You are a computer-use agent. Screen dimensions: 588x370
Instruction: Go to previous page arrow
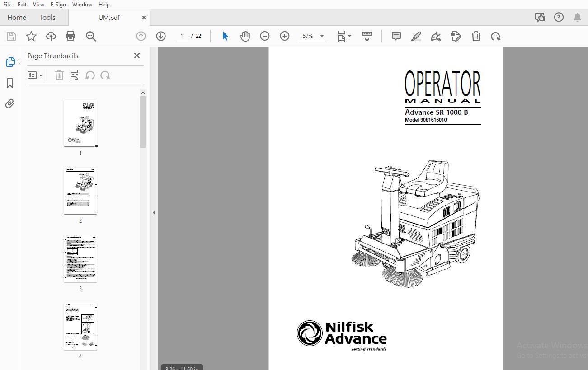pyautogui.click(x=141, y=36)
